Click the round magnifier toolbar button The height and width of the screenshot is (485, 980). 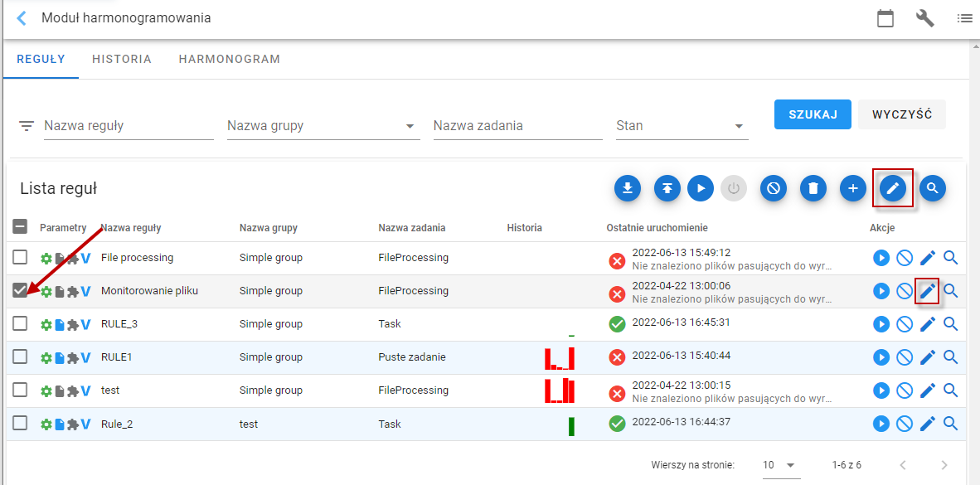pyautogui.click(x=933, y=188)
